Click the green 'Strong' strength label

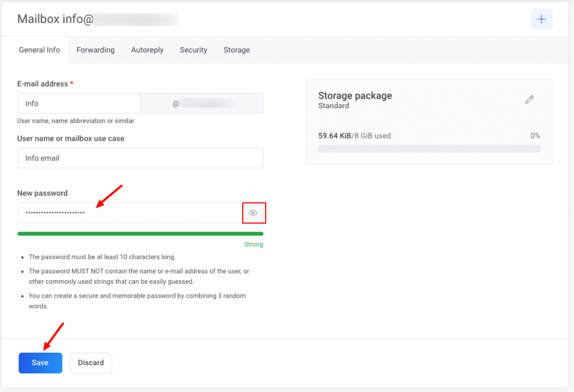(253, 245)
